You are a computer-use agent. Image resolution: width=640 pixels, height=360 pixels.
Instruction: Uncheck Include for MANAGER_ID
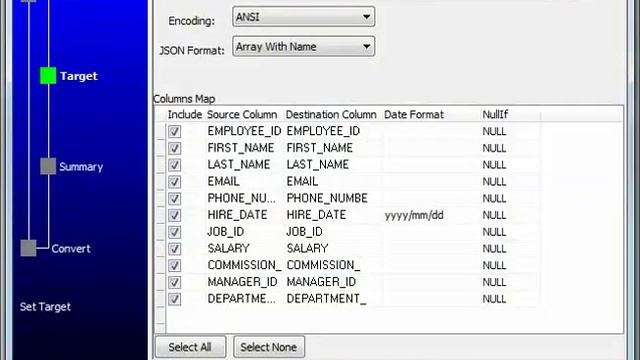(174, 282)
